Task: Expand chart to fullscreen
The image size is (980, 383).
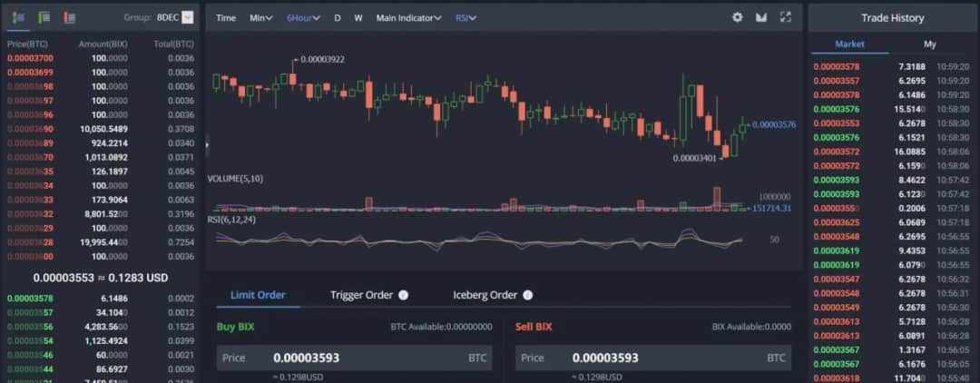Action: 786,17
